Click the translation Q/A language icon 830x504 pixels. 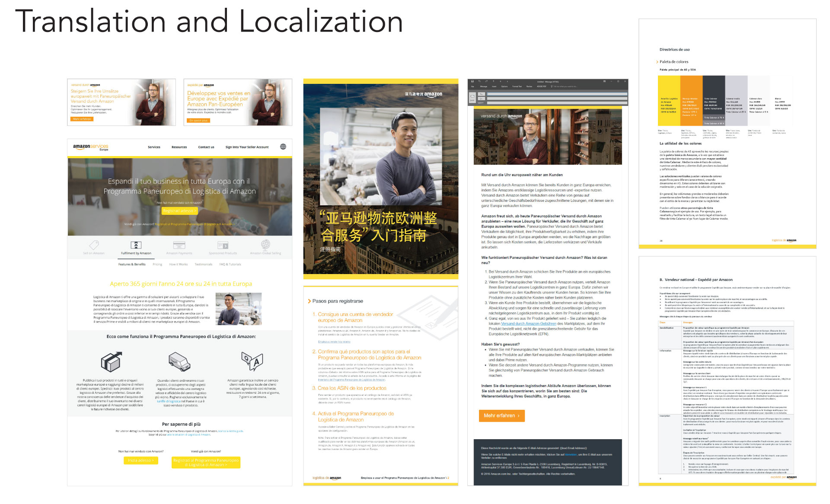[x=252, y=361]
